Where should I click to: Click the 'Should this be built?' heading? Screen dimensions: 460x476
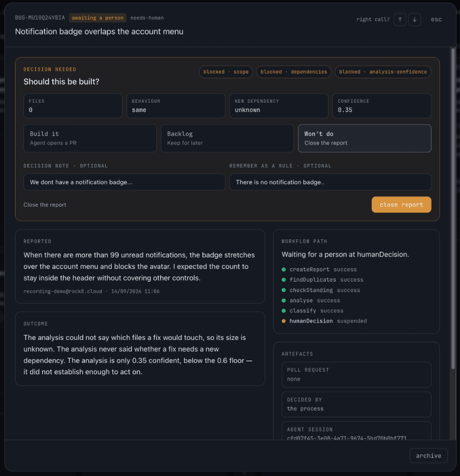[x=61, y=82]
